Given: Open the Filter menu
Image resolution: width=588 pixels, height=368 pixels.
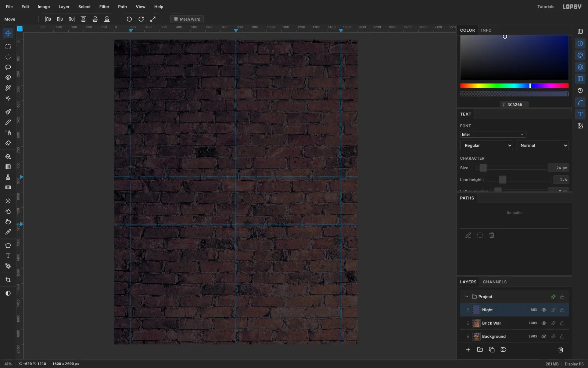Looking at the screenshot, I should [x=104, y=7].
